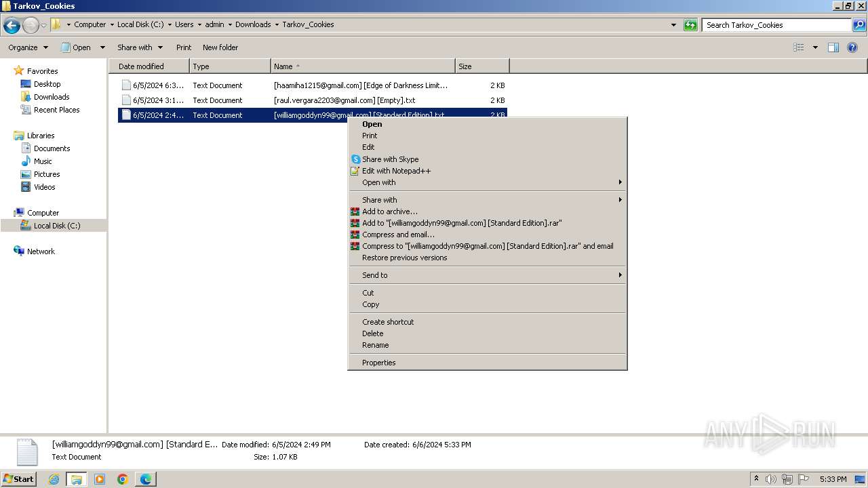Select the haamiha1215@gmail.com text file
Image resolution: width=868 pixels, height=488 pixels.
click(313, 85)
